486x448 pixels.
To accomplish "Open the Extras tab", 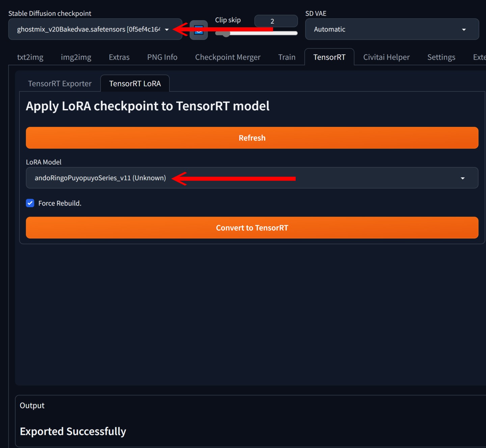I will pos(119,57).
